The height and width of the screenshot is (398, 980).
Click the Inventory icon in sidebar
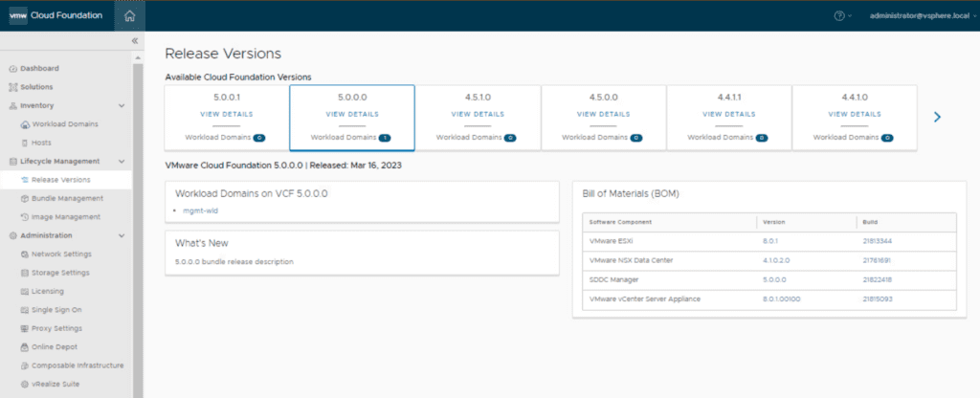point(13,106)
